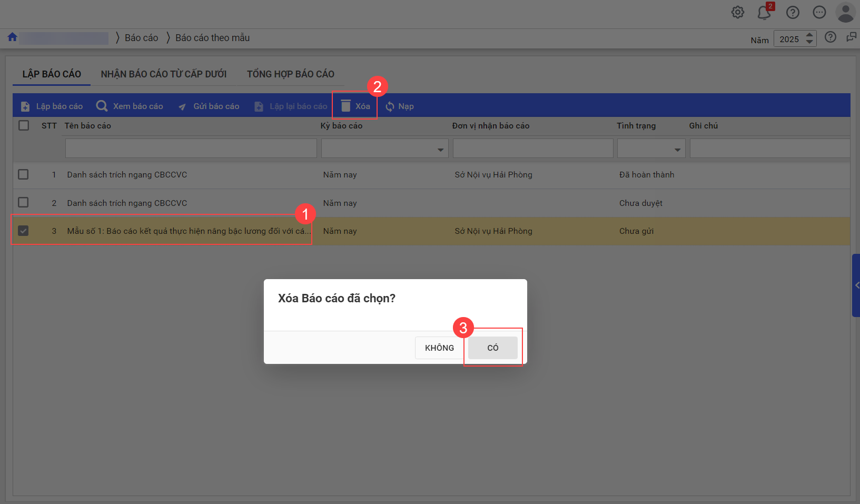
Task: Click Xem báo cáo magnifier button
Action: pyautogui.click(x=130, y=106)
